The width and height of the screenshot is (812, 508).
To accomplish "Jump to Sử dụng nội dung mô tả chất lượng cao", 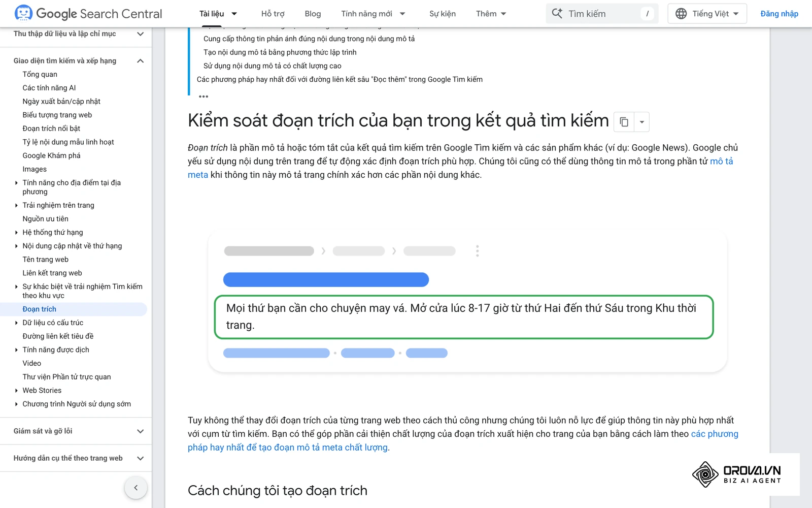I will (x=272, y=66).
